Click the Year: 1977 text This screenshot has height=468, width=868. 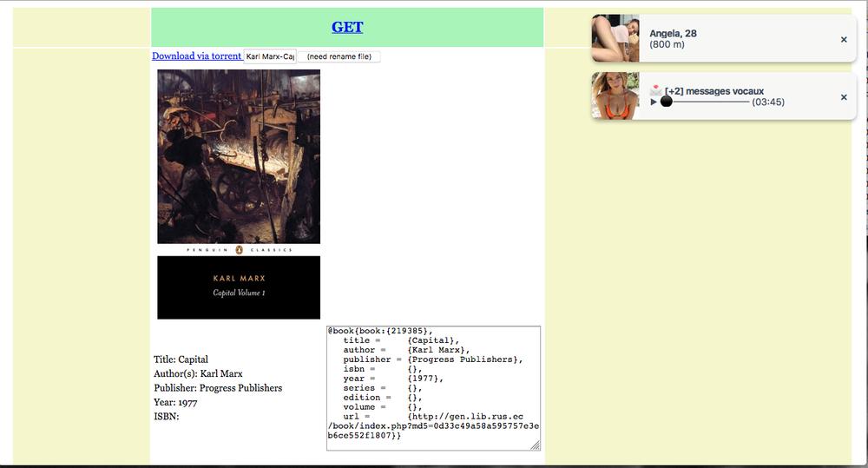[x=175, y=403]
